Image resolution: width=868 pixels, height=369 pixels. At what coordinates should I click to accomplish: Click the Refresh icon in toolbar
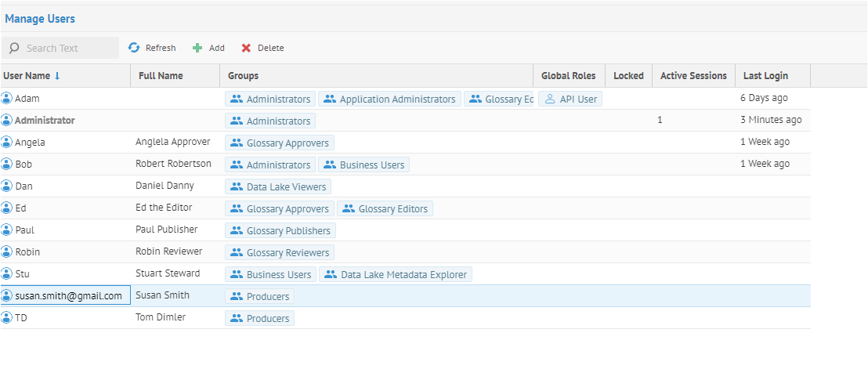pyautogui.click(x=134, y=48)
